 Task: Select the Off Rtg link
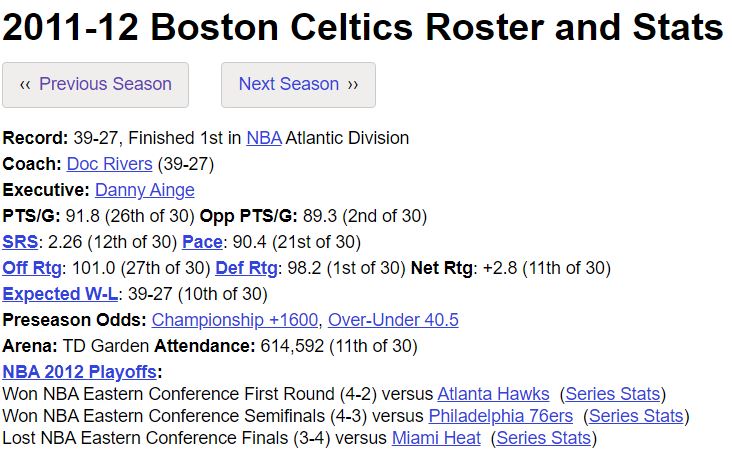coord(32,268)
